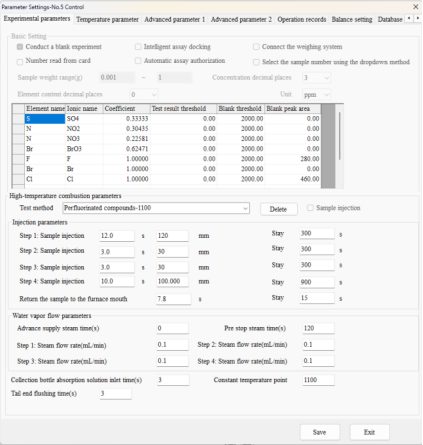Select the S element name cell
423x445 pixels.
(x=45, y=119)
